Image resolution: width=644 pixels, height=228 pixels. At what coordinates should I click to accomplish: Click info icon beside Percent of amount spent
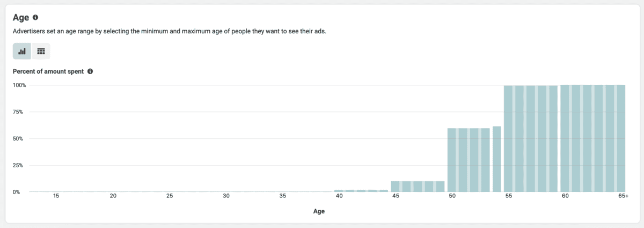(x=90, y=72)
